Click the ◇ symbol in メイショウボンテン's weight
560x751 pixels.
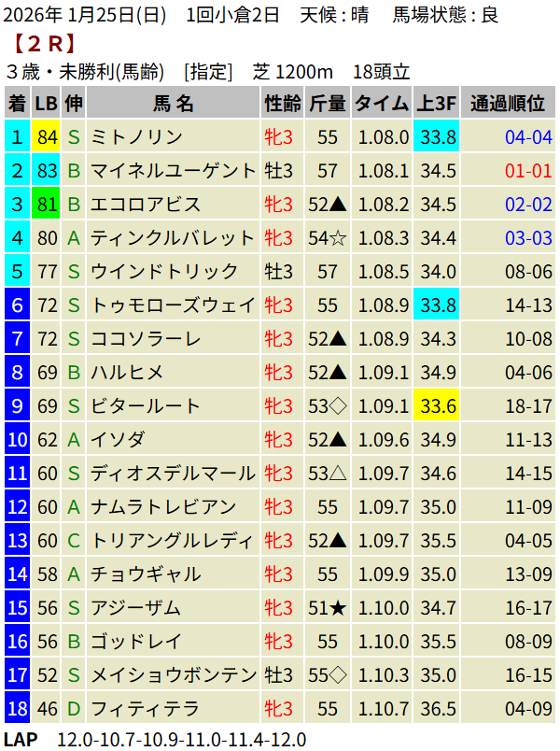coord(338,675)
